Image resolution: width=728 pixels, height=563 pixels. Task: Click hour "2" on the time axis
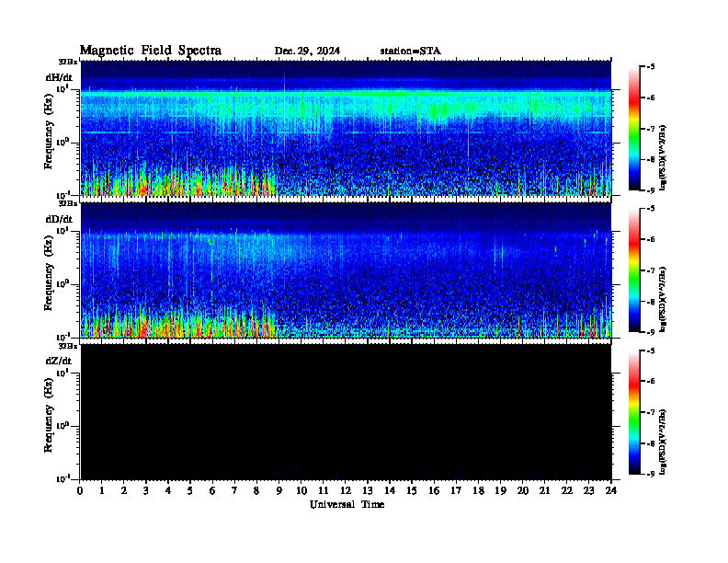124,490
